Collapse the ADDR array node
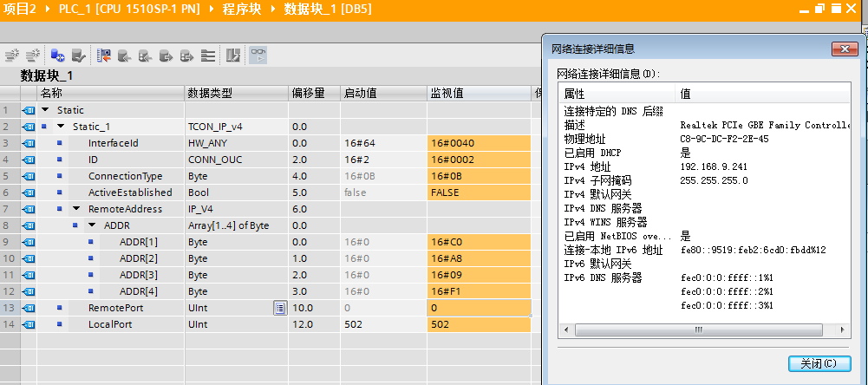This screenshot has width=868, height=385. pos(91,225)
